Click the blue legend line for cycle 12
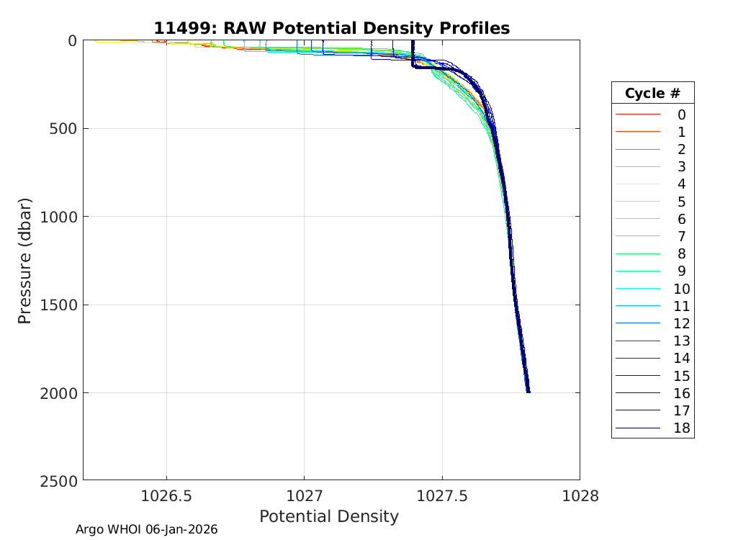The image size is (756, 540). point(637,323)
